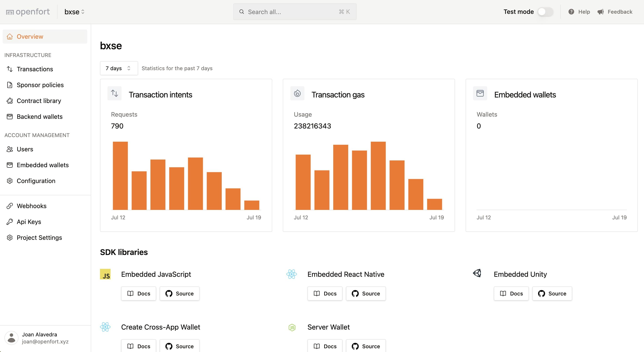Open Embedded wallets in the sidebar

click(x=45, y=165)
